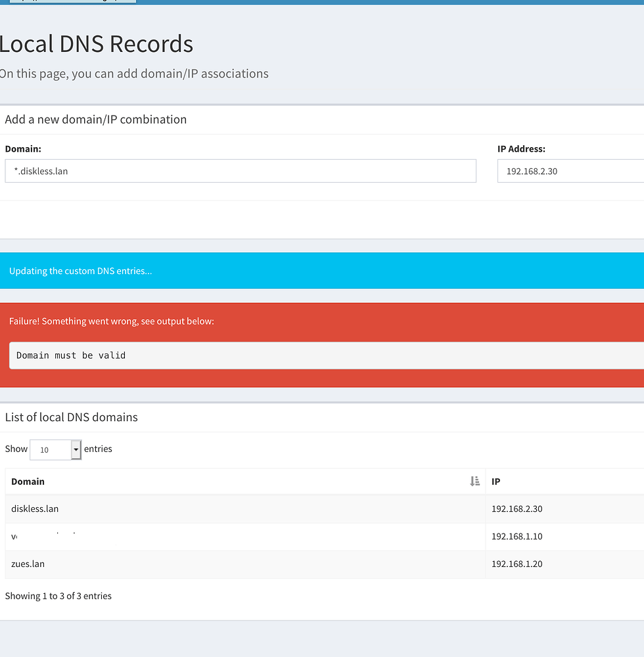Click the dropdown arrow beside the entries count
The width and height of the screenshot is (644, 657).
pos(76,450)
